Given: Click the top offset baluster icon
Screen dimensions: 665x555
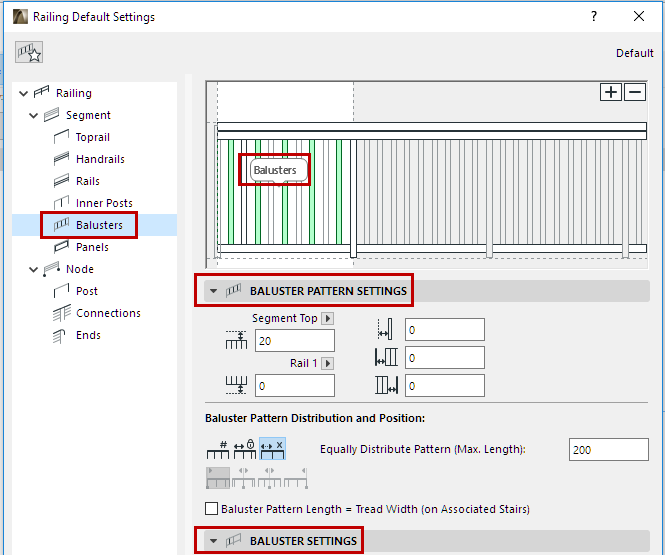Looking at the screenshot, I should (x=236, y=340).
